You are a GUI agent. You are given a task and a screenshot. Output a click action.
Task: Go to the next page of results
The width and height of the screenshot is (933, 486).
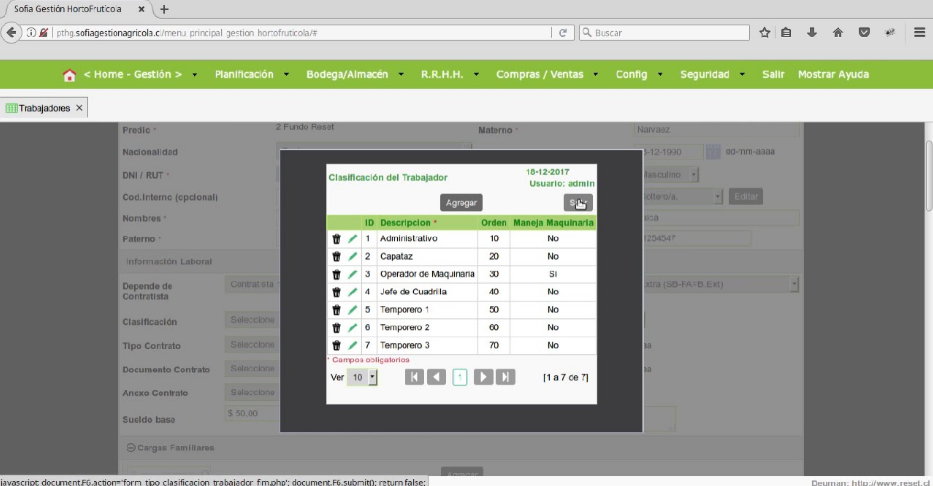click(483, 377)
